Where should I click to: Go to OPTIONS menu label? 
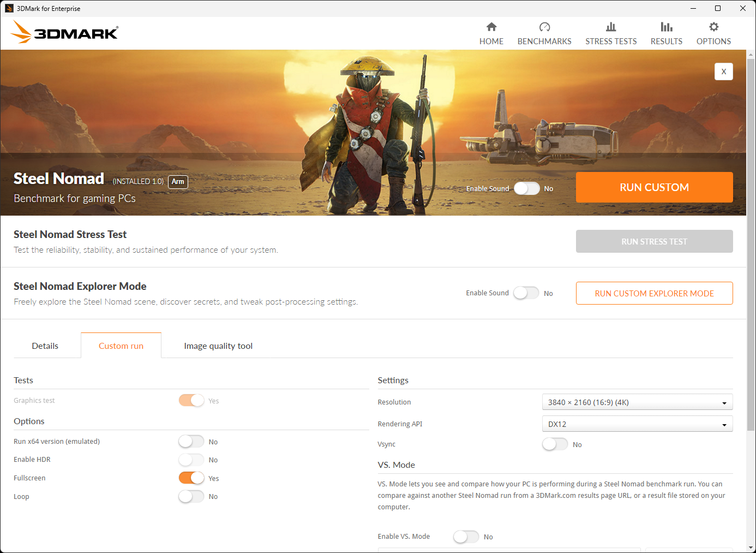(x=713, y=41)
